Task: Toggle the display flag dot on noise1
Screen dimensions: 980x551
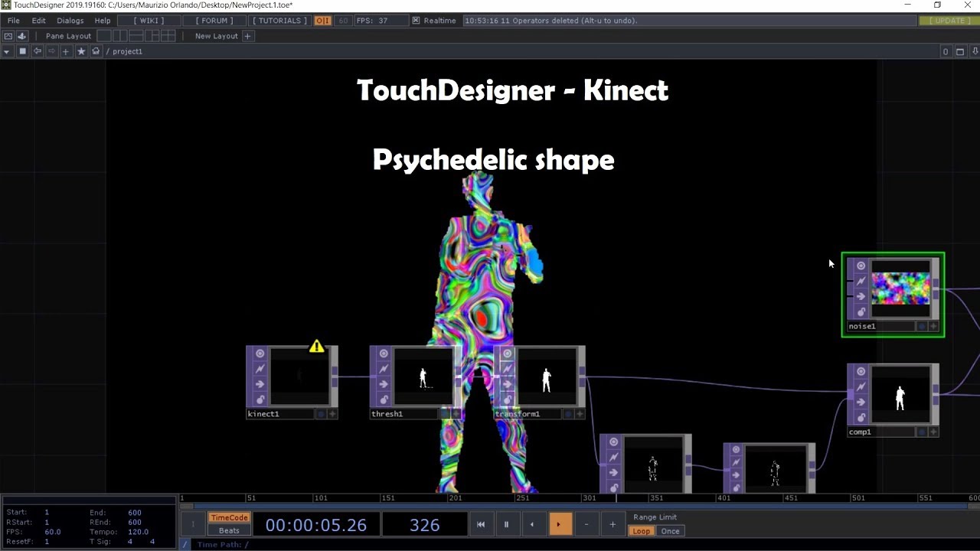Action: tap(922, 326)
